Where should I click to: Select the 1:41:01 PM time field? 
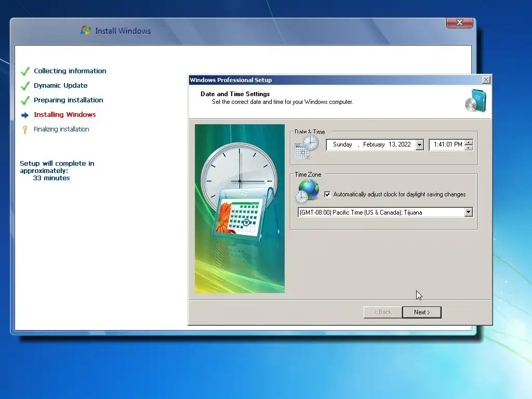pos(447,144)
